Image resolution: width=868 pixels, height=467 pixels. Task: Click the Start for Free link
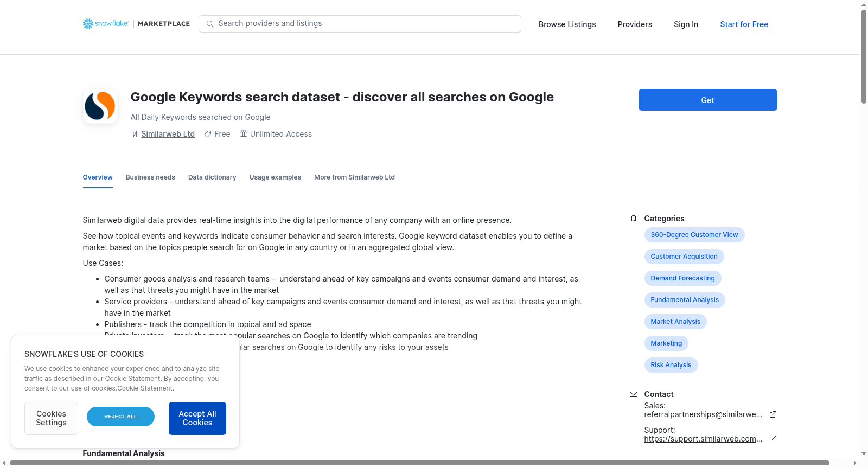744,24
